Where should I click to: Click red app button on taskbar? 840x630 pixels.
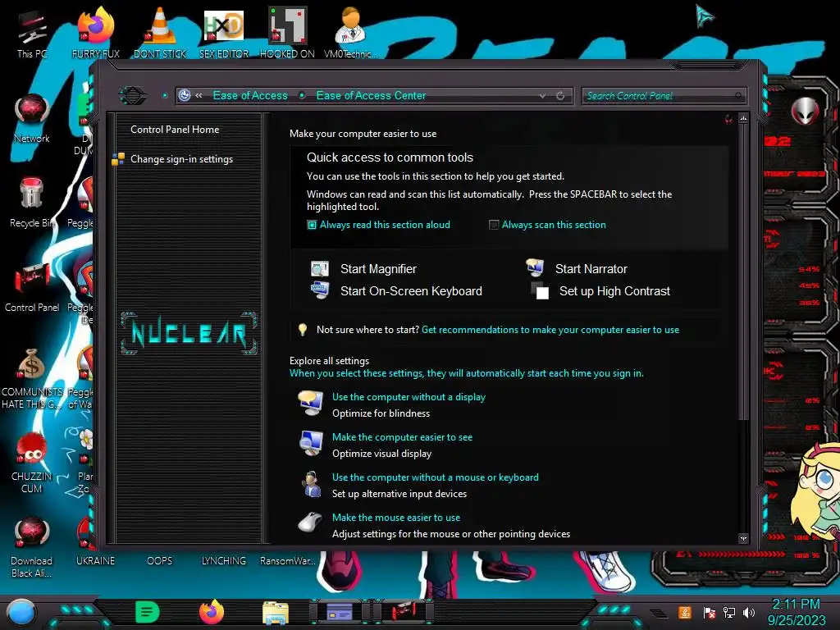404,611
